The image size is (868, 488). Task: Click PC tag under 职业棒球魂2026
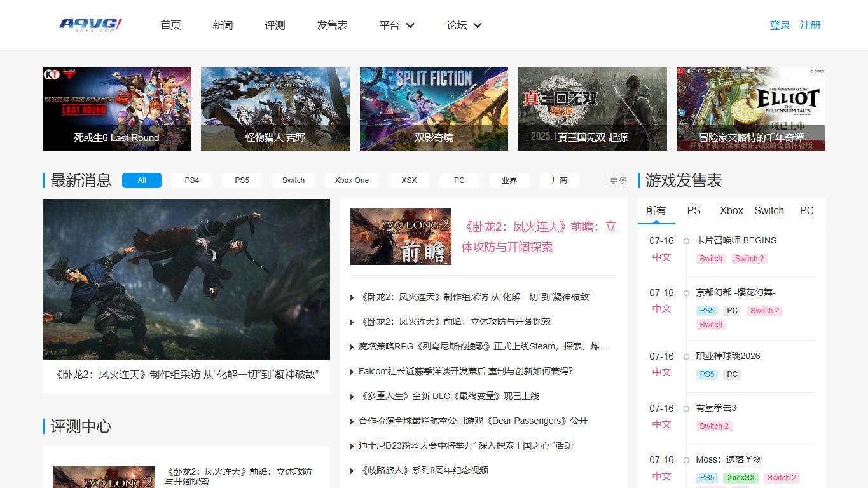[732, 374]
